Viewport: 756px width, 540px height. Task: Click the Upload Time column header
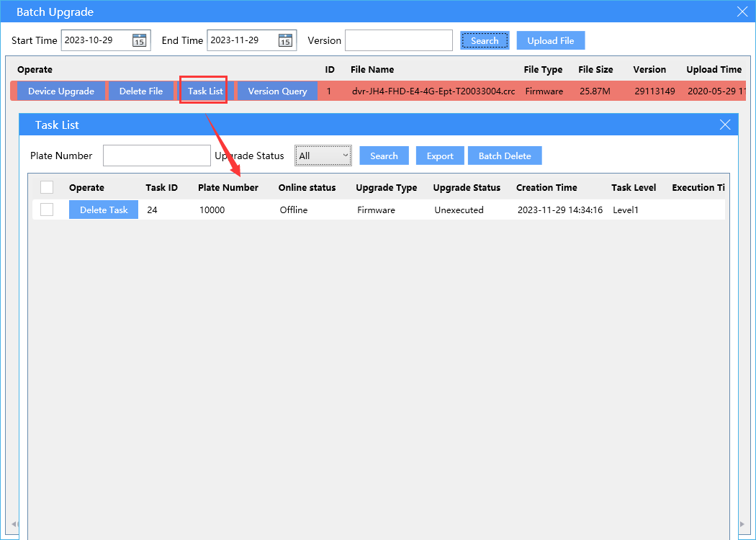click(x=714, y=69)
